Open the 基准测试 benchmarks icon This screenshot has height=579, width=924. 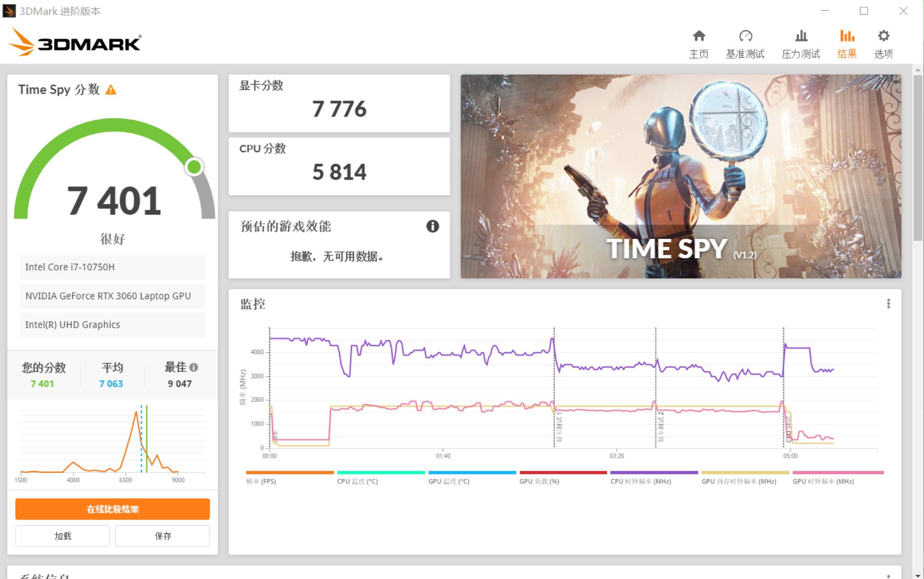click(746, 36)
